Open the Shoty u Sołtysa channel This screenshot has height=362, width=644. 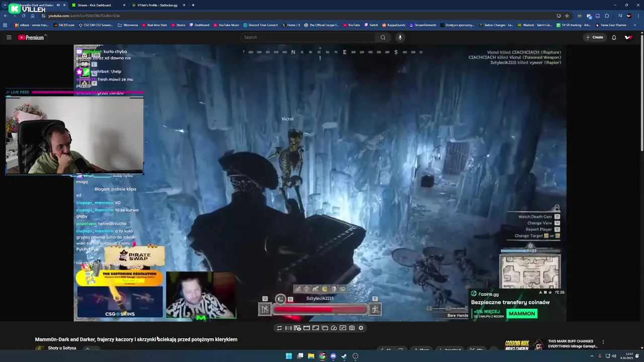[62, 348]
